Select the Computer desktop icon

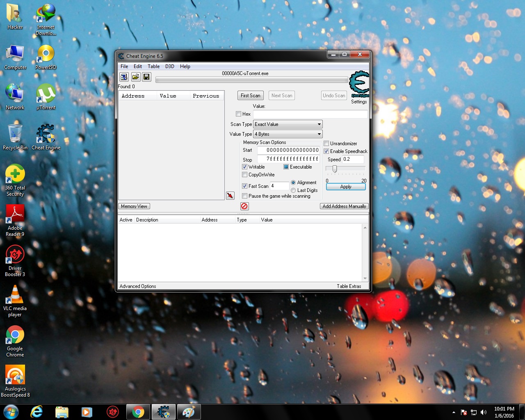(15, 57)
